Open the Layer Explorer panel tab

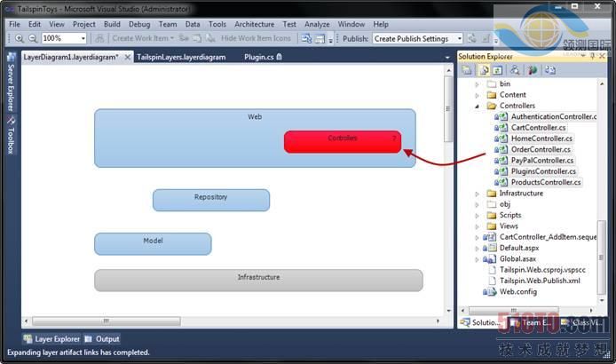(x=51, y=339)
